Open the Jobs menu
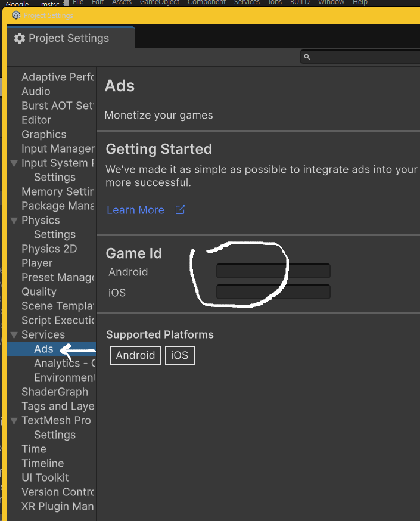Screen dimensions: 420x521 tap(275, 2)
